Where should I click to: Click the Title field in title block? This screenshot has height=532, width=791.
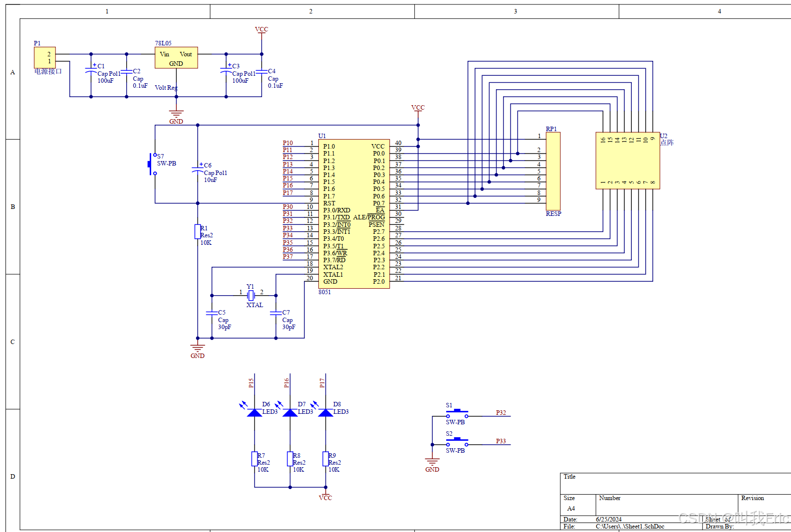coord(676,484)
